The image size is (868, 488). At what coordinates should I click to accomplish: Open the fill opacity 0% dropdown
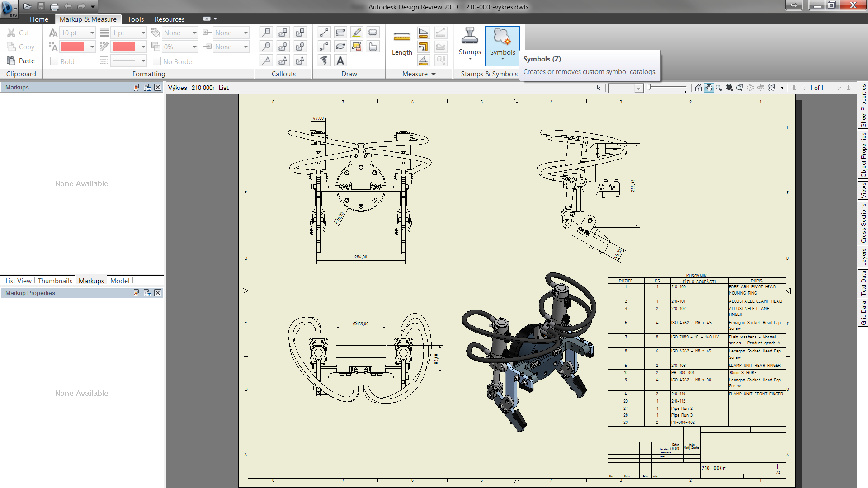194,47
